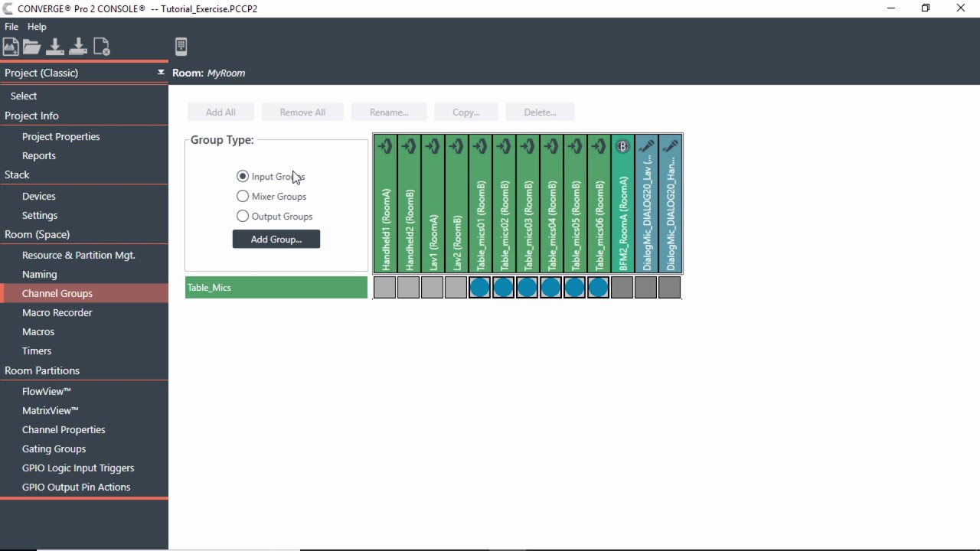
Task: Open the File menu
Action: pos(11,27)
